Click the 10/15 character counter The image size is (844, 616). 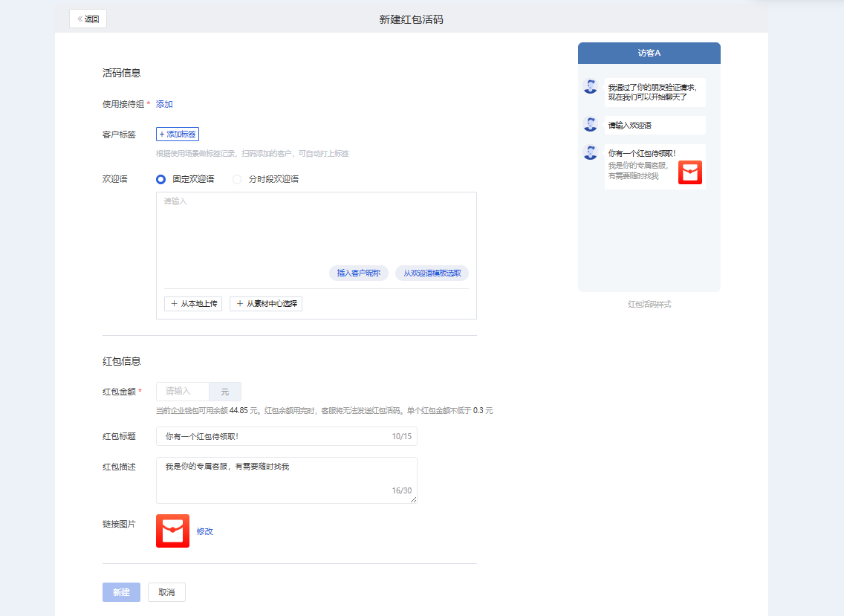coord(401,436)
